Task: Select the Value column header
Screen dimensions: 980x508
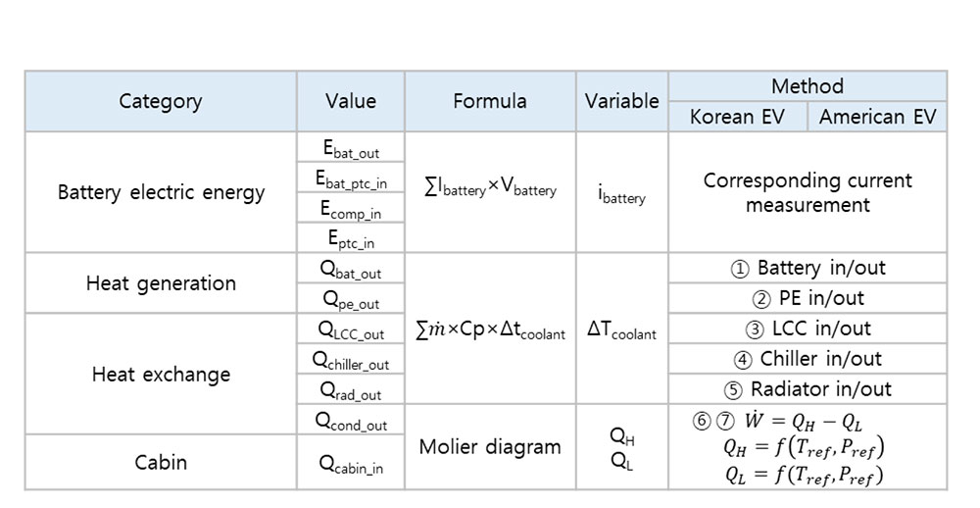Action: pyautogui.click(x=350, y=101)
